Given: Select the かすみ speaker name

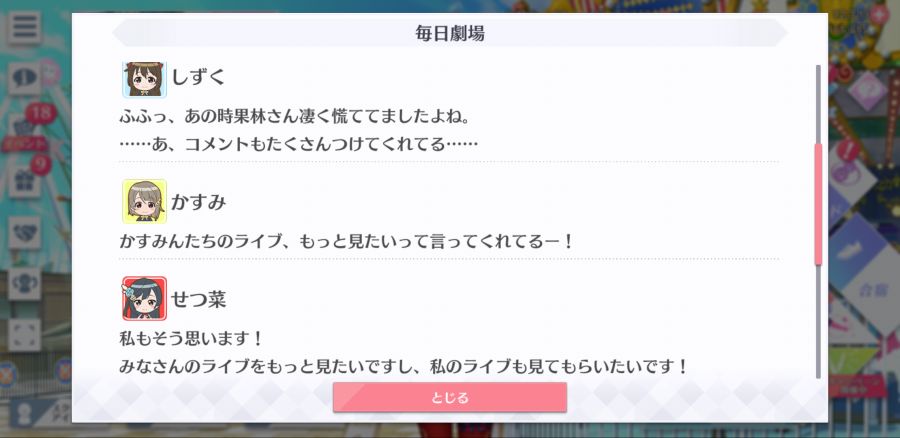Looking at the screenshot, I should [x=199, y=201].
